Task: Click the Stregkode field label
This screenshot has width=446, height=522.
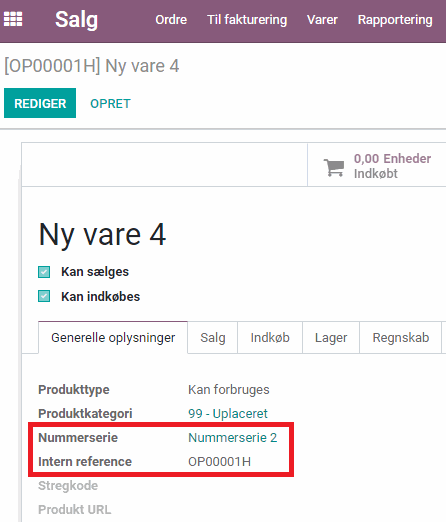Action: pos(68,486)
